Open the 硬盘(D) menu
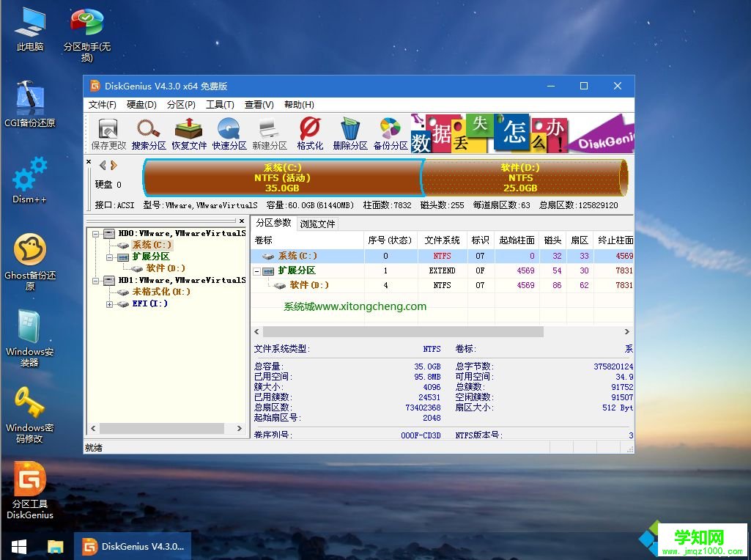751x560 pixels. [141, 104]
